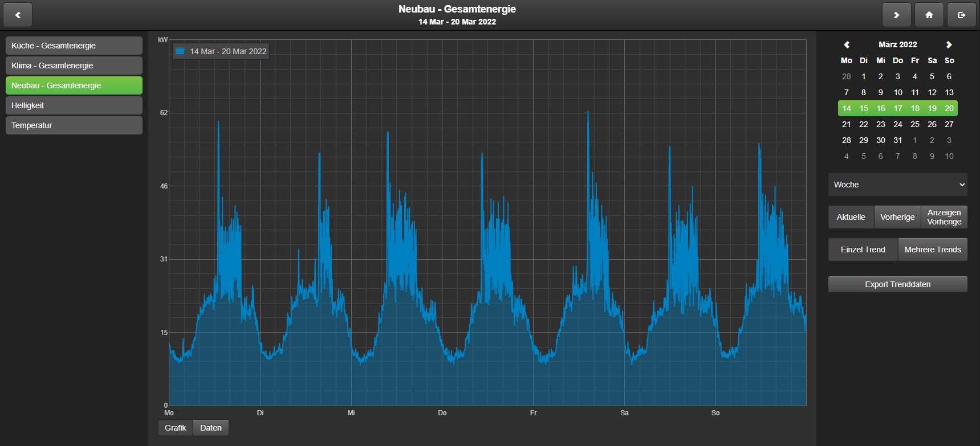Pick calendar day 31
The image size is (980, 446).
pos(898,140)
